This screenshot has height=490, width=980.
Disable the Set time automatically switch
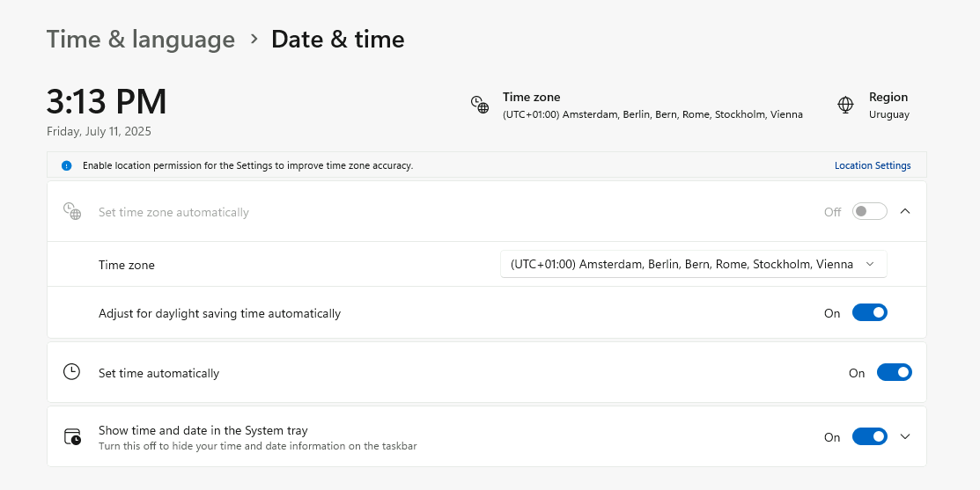pos(894,373)
